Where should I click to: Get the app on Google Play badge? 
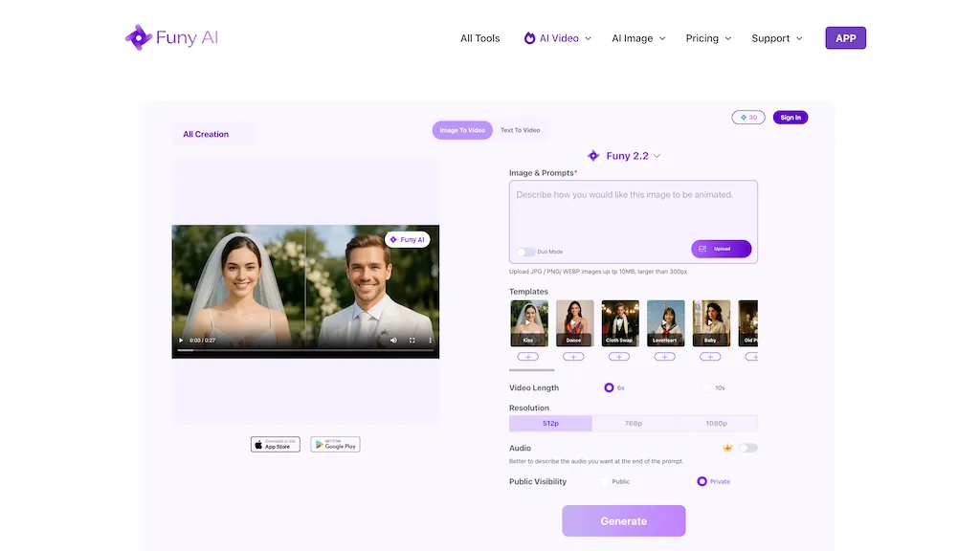(x=335, y=444)
